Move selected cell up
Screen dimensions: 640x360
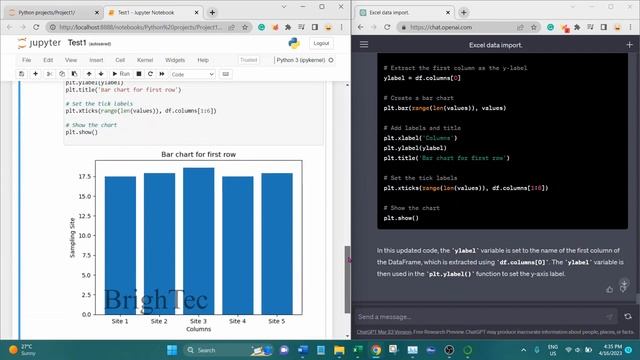[x=89, y=74]
